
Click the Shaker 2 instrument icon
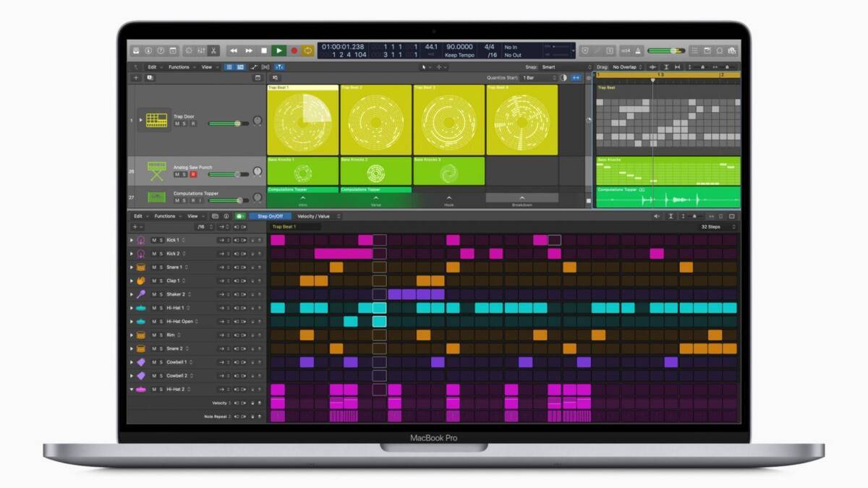coord(141,294)
